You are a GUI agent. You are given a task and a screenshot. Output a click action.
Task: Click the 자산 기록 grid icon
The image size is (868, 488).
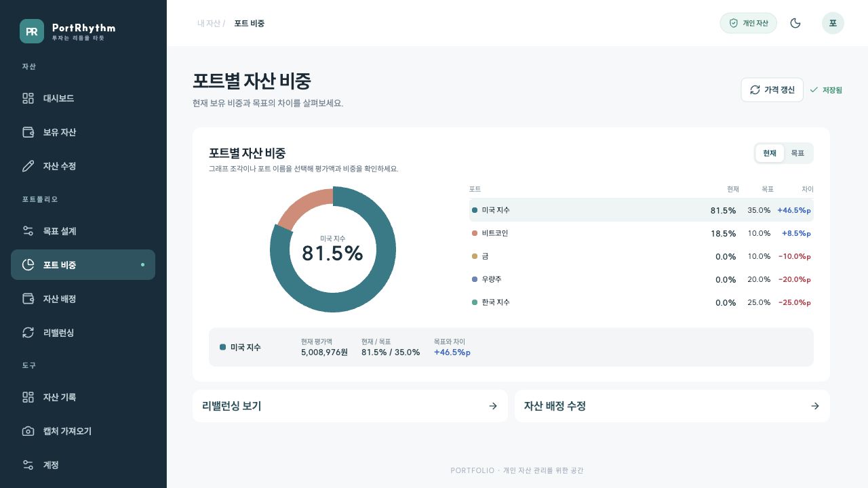click(28, 397)
